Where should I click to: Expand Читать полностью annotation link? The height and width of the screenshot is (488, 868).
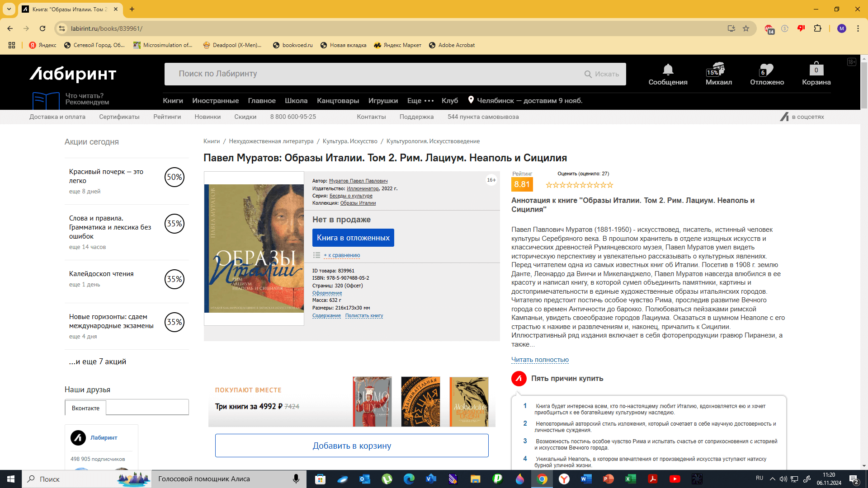pos(540,360)
